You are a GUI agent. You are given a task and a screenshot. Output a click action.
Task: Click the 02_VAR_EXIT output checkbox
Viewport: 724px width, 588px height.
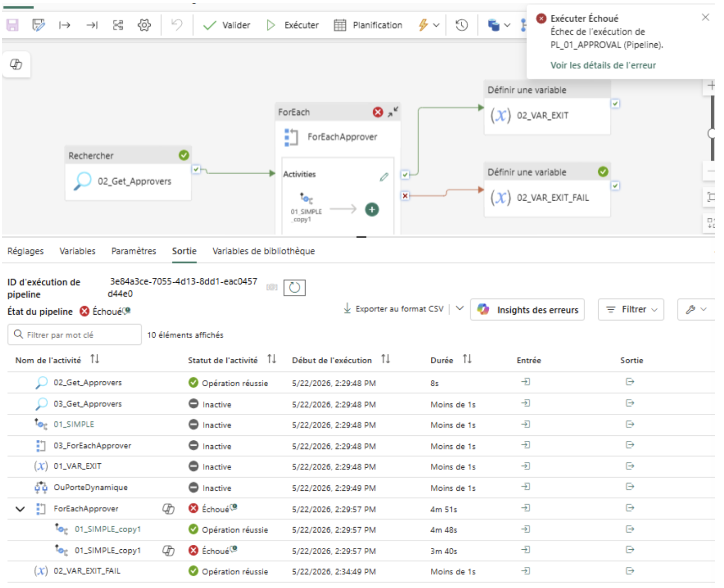615,104
